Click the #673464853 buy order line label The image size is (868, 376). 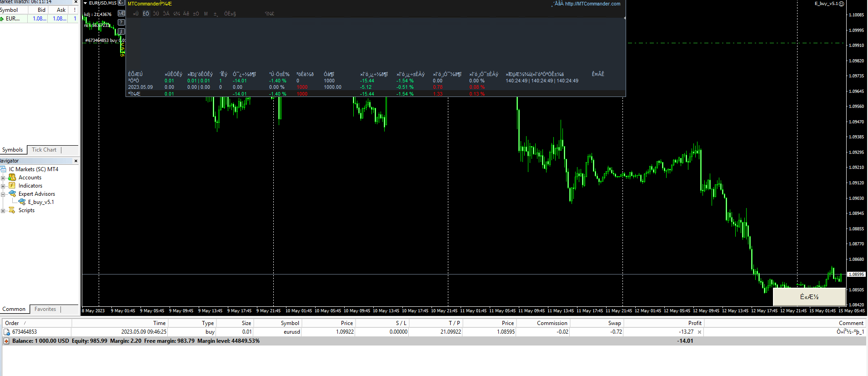pos(105,41)
